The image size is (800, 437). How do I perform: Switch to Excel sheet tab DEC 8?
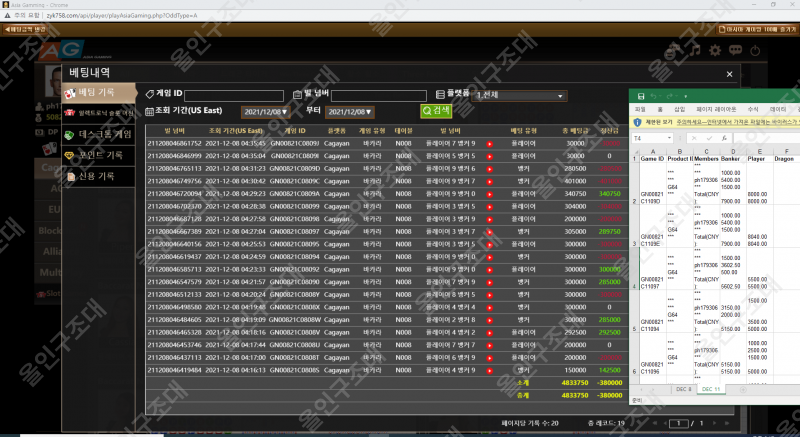pos(684,389)
